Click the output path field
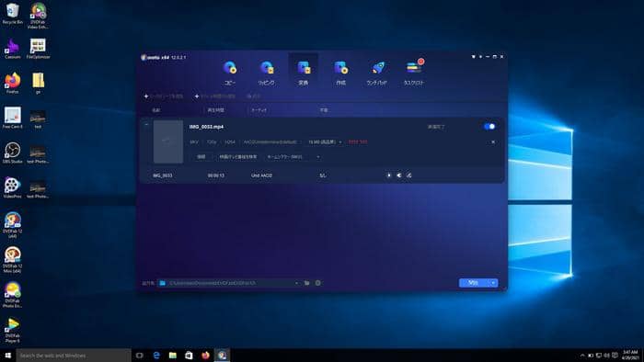This screenshot has width=644, height=362. (x=230, y=283)
